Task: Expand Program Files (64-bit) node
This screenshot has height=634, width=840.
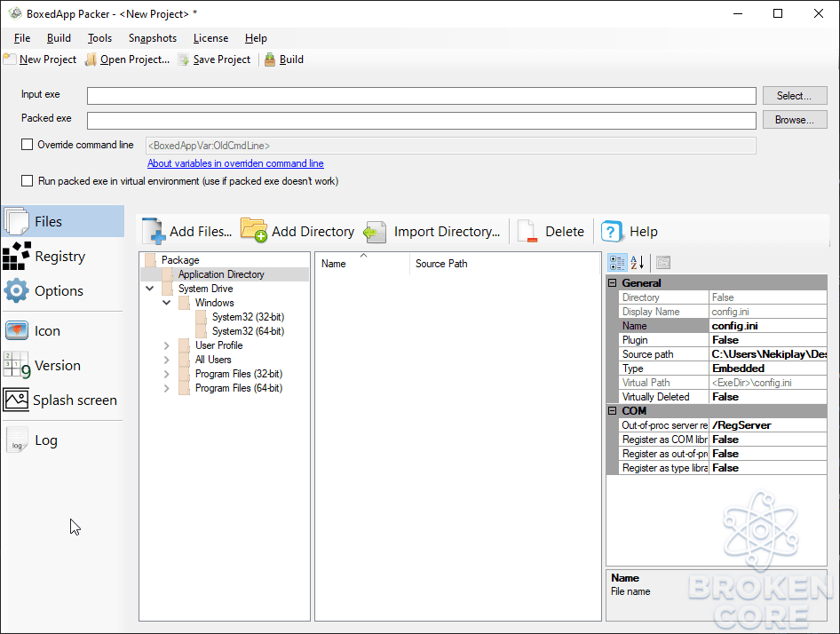Action: (x=167, y=388)
